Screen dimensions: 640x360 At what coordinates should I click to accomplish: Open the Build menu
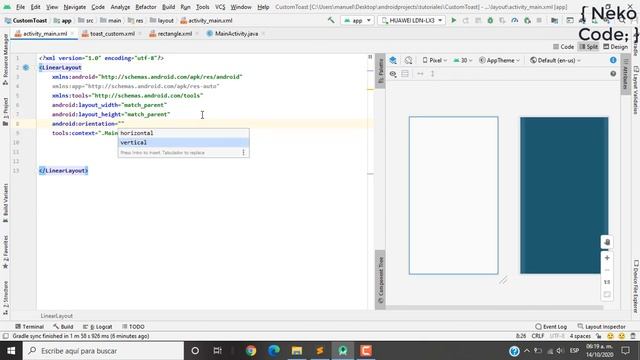(x=168, y=7)
